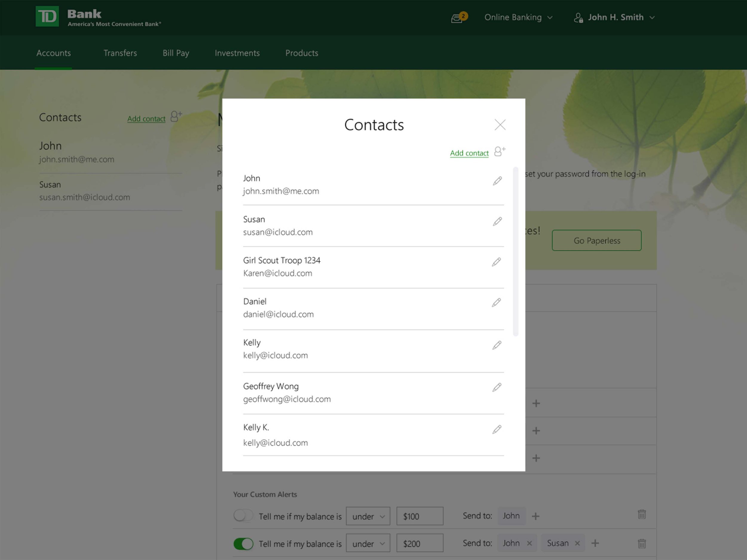Click Geoffrey Wong contact name
747x560 pixels.
point(271,386)
